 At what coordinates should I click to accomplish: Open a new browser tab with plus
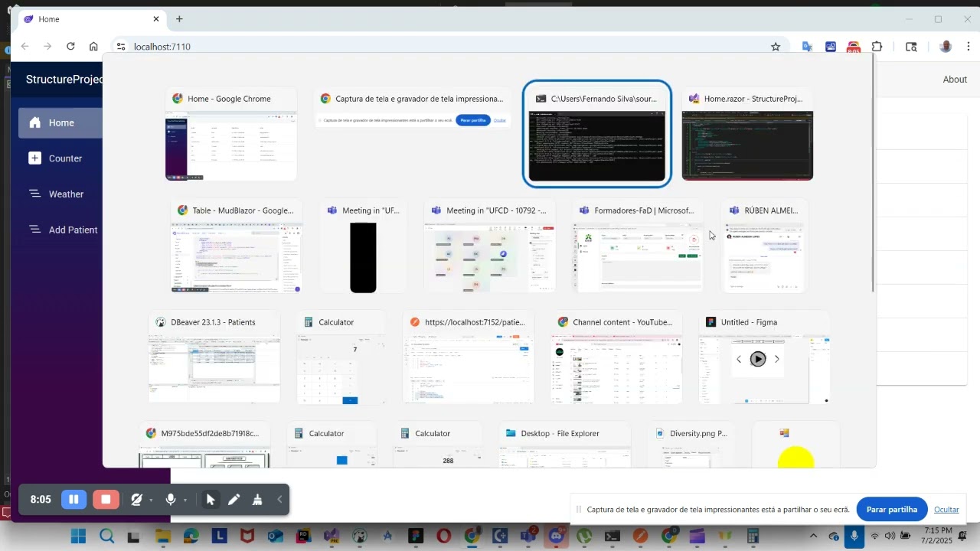point(179,19)
